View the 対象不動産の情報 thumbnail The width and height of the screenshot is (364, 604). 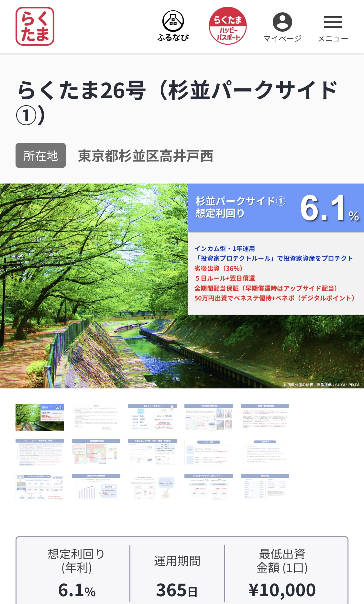265,418
